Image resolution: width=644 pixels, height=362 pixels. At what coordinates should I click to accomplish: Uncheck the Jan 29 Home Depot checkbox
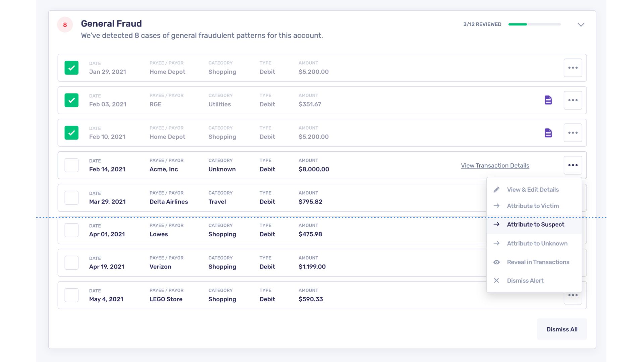click(71, 68)
